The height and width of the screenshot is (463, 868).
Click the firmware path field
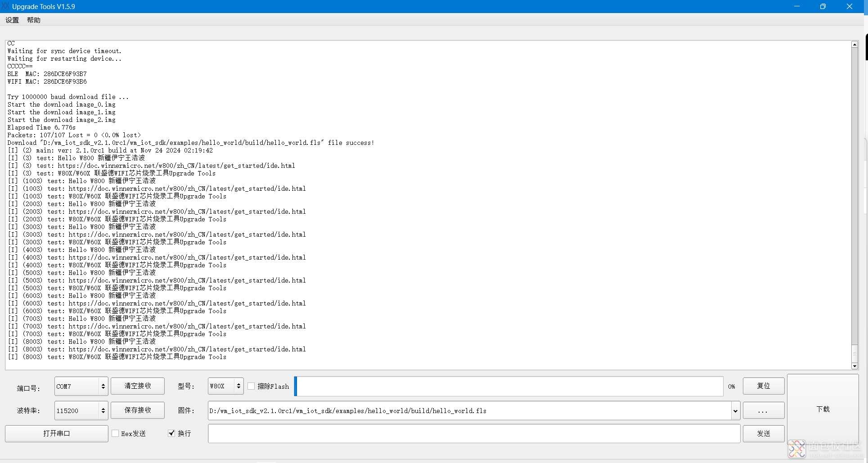pyautogui.click(x=469, y=411)
